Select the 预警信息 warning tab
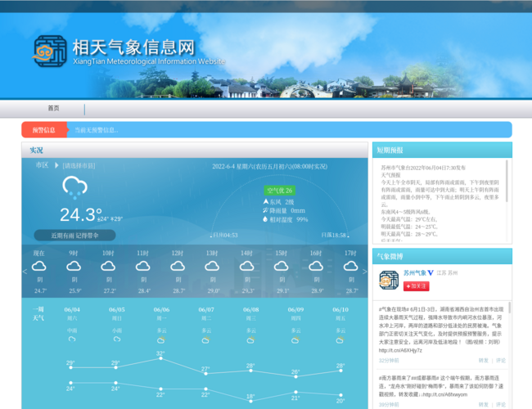This screenshot has height=409, width=532. click(x=44, y=129)
